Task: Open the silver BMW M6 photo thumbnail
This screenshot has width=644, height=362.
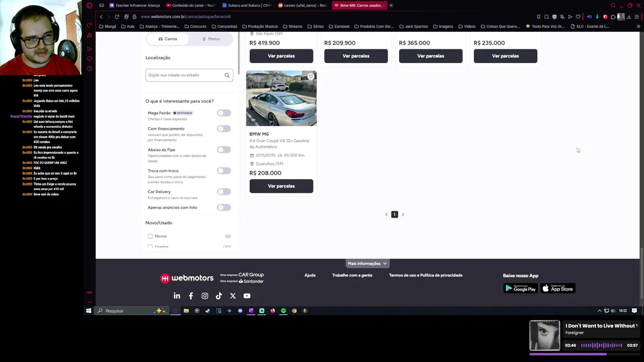Action: (281, 98)
